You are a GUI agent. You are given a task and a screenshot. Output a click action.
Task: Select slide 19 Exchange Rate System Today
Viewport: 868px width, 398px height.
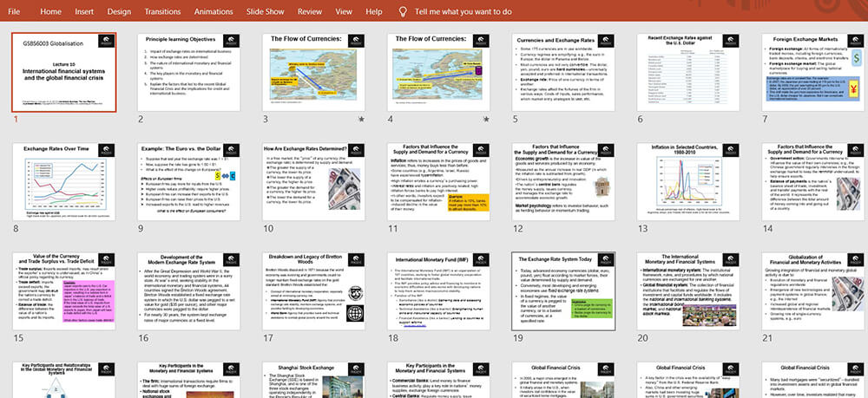(563, 291)
